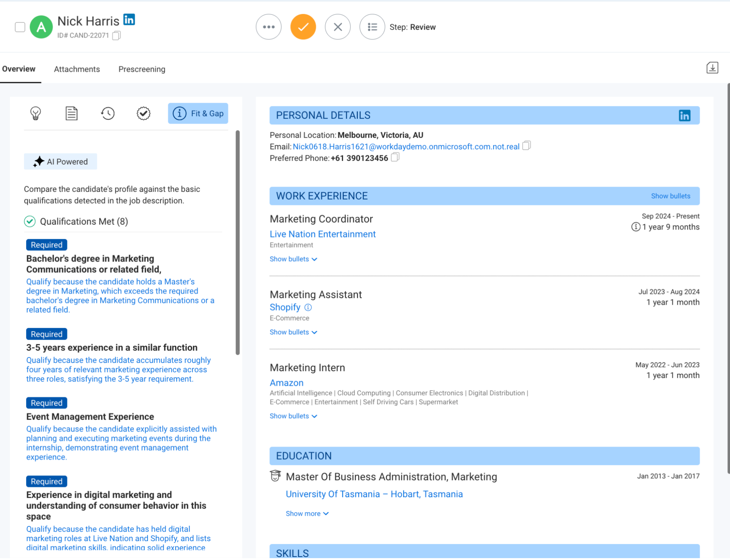This screenshot has height=560, width=730.
Task: Expand Show bullets under Marketing Intern
Action: (x=293, y=416)
